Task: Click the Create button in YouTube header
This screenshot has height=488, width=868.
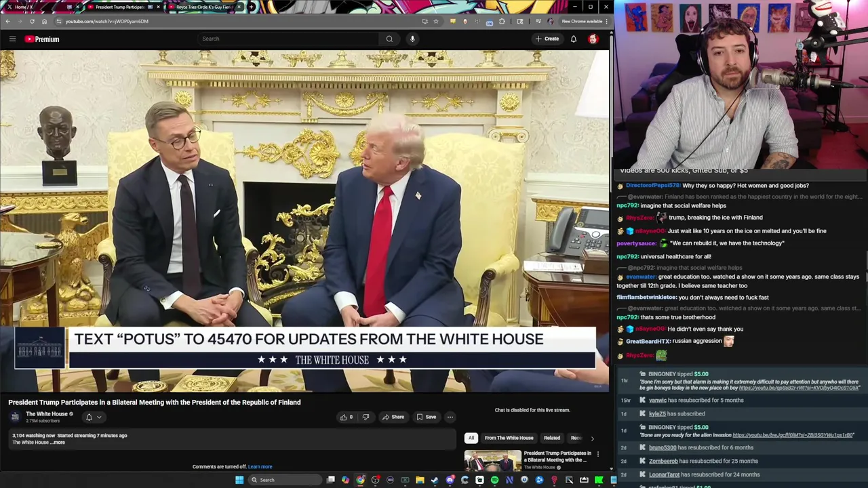Action: pyautogui.click(x=547, y=39)
